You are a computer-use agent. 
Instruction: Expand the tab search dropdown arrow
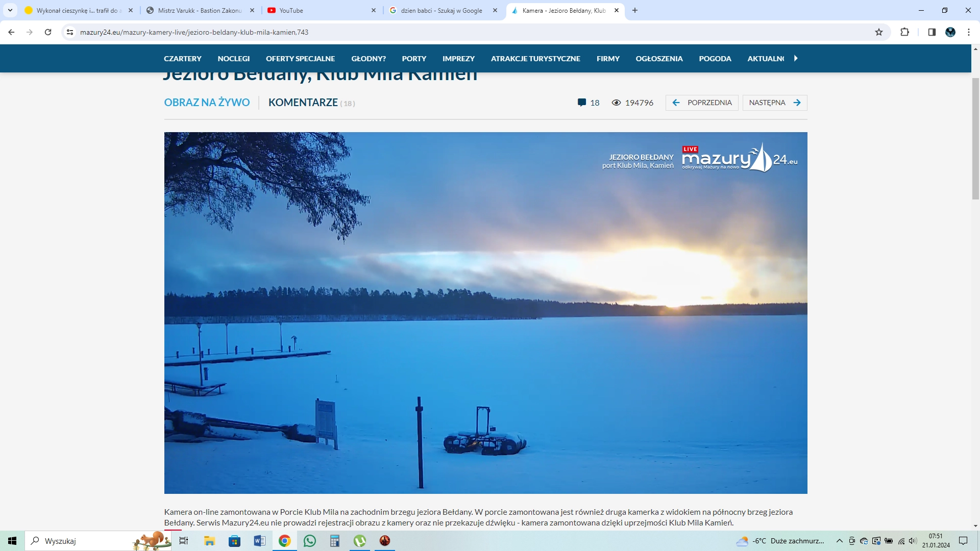pyautogui.click(x=10, y=10)
